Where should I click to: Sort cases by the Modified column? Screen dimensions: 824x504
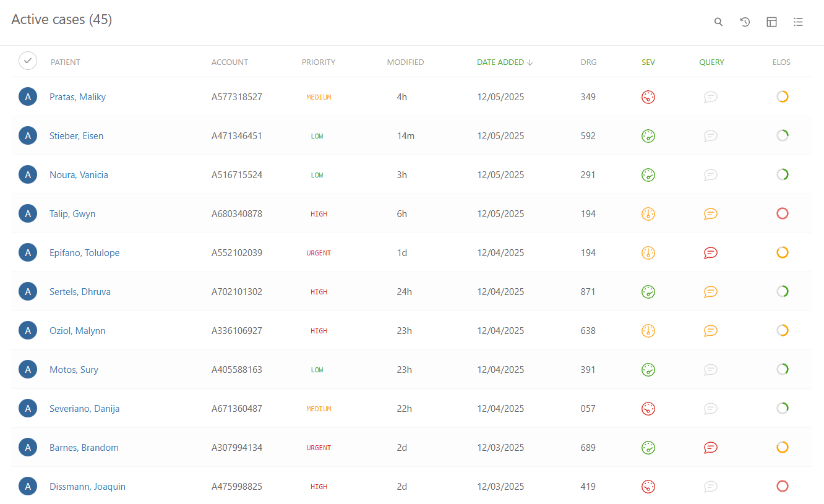pos(405,62)
